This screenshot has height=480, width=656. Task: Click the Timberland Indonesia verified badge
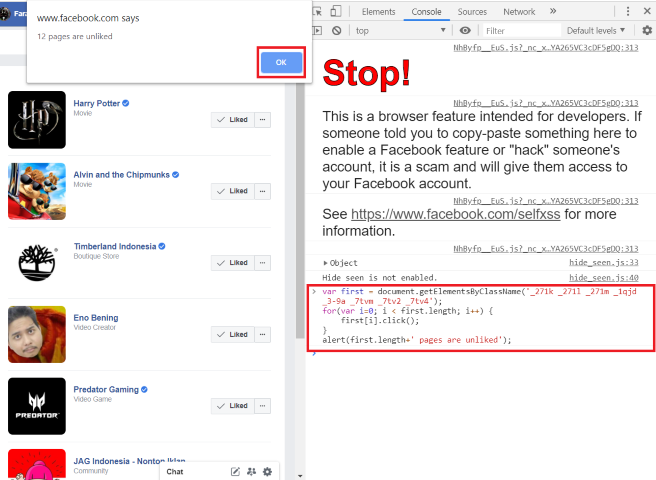coord(162,246)
